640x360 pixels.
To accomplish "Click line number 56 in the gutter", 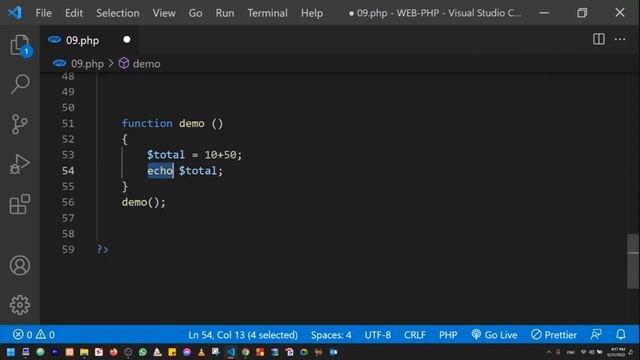I will coord(68,202).
